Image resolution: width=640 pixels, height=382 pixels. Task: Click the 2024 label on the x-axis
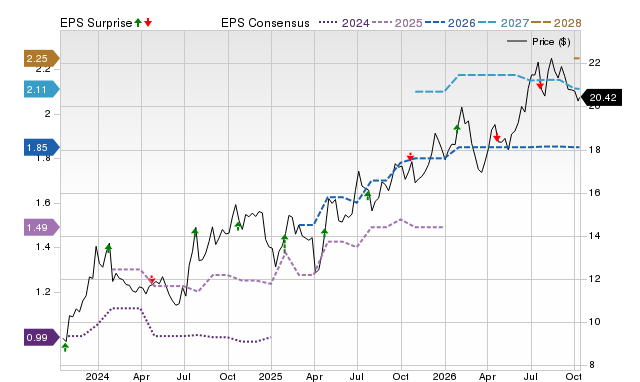point(97,376)
